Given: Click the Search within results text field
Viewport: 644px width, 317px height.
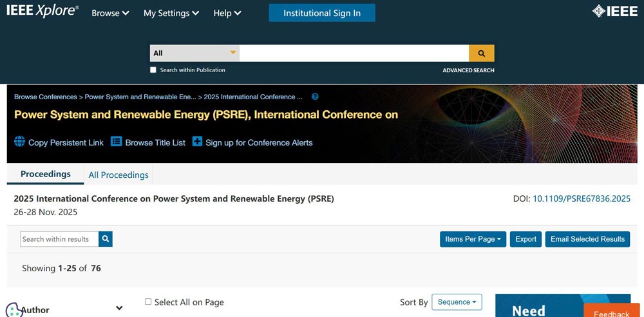Looking at the screenshot, I should [x=59, y=239].
